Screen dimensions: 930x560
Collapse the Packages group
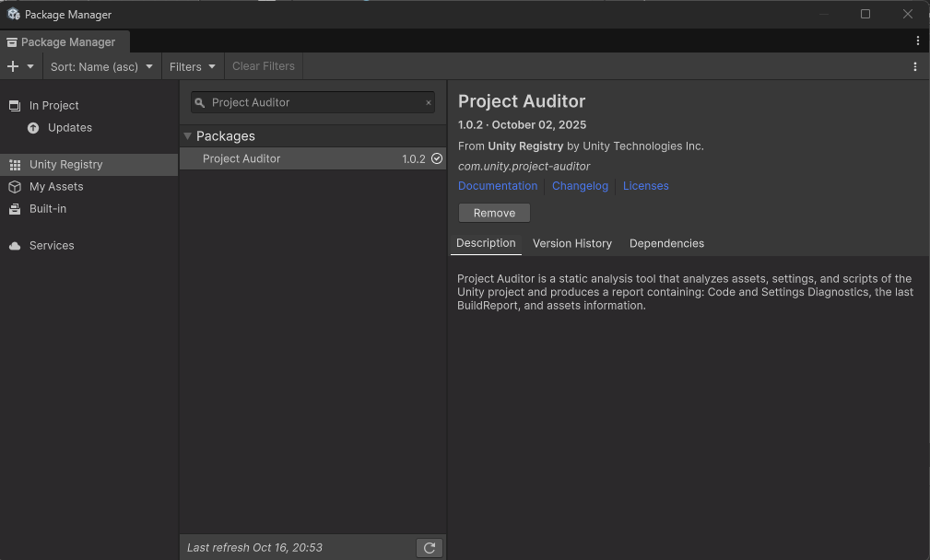(187, 136)
